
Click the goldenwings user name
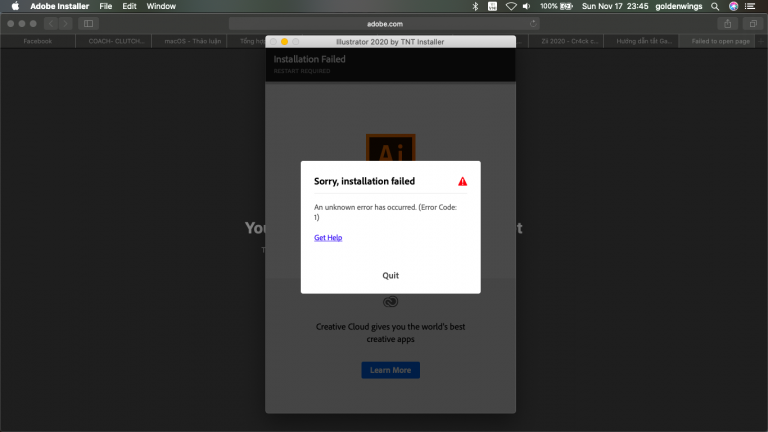coord(679,6)
